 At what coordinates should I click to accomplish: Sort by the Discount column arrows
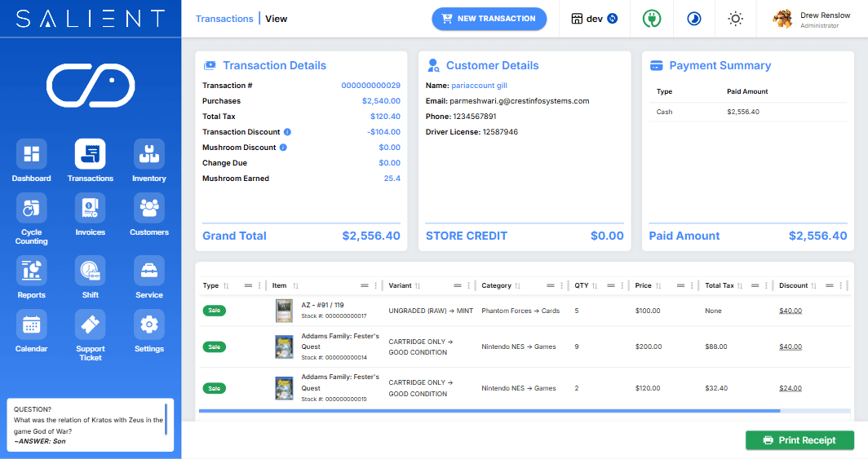pos(814,286)
